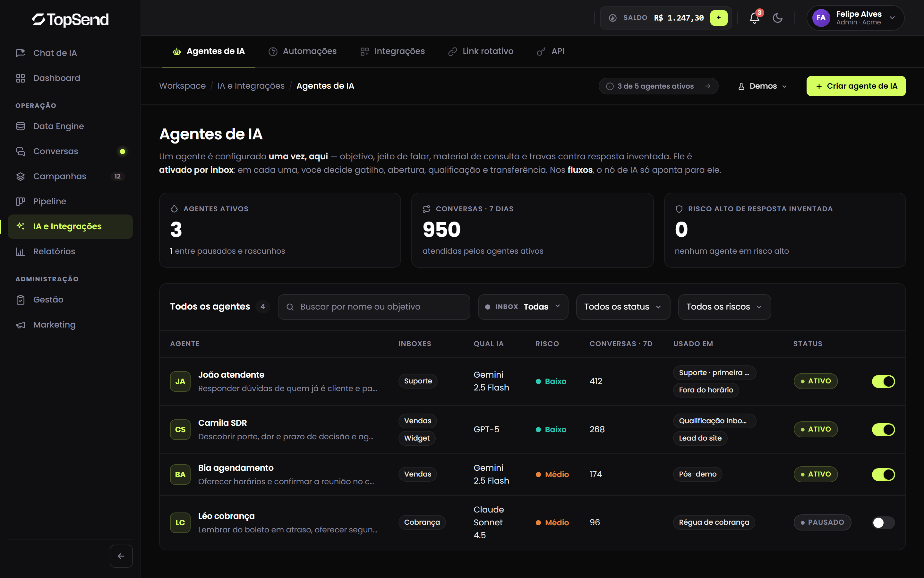Switch to the Agentes de IA tab
Viewport: 924px width, 578px height.
[209, 51]
